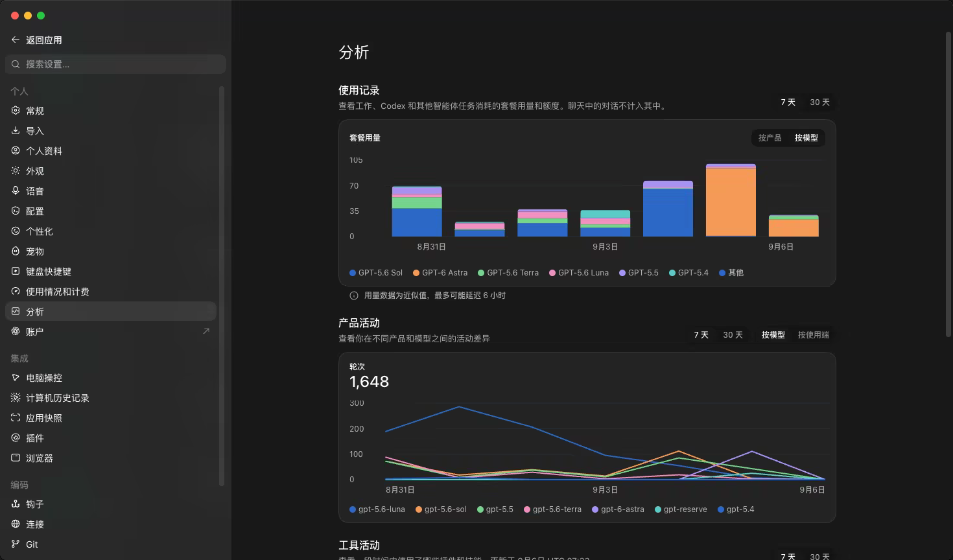Click the main page vertical scrollbar
The width and height of the screenshot is (953, 560).
pyautogui.click(x=949, y=185)
